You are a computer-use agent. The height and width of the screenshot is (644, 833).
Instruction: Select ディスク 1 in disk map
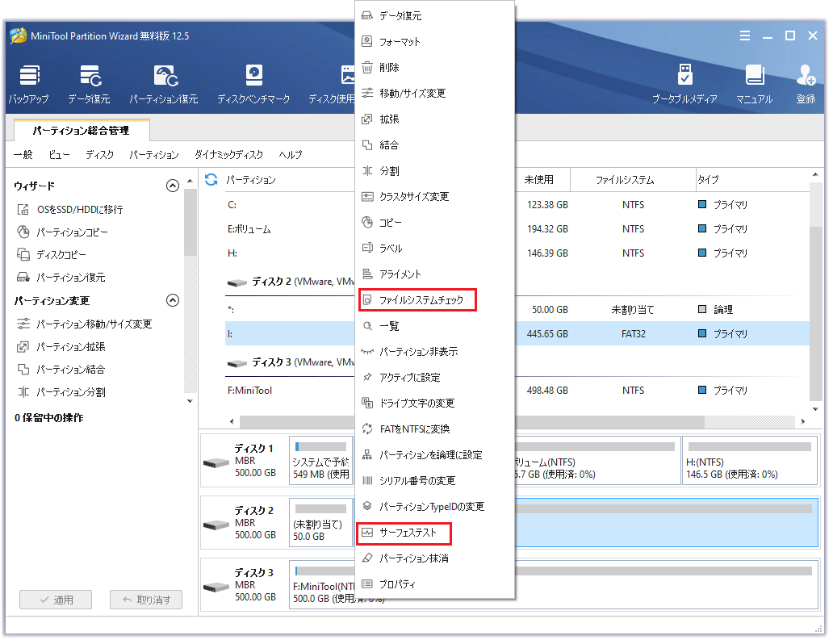(245, 461)
